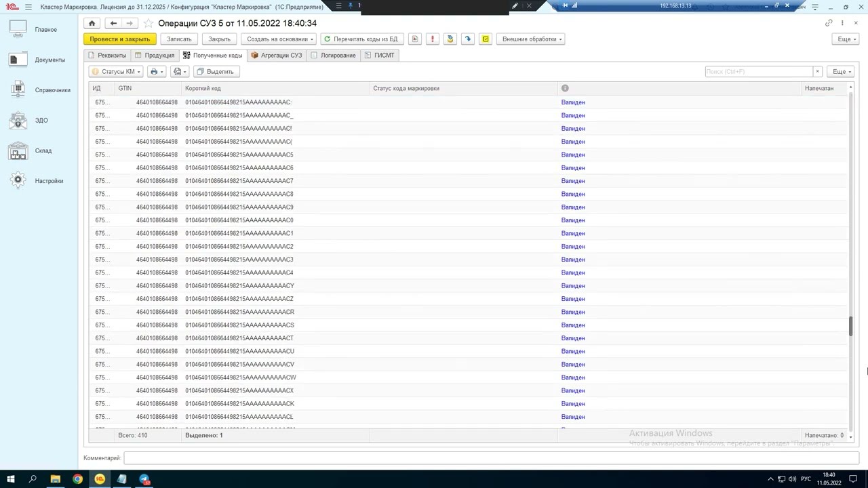Click the info icon column header
The image size is (868, 488).
565,88
